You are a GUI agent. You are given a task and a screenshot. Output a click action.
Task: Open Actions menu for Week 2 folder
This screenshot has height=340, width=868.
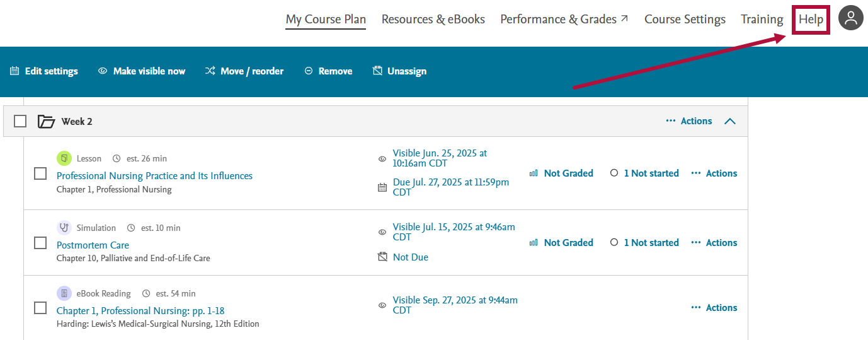[x=689, y=121]
